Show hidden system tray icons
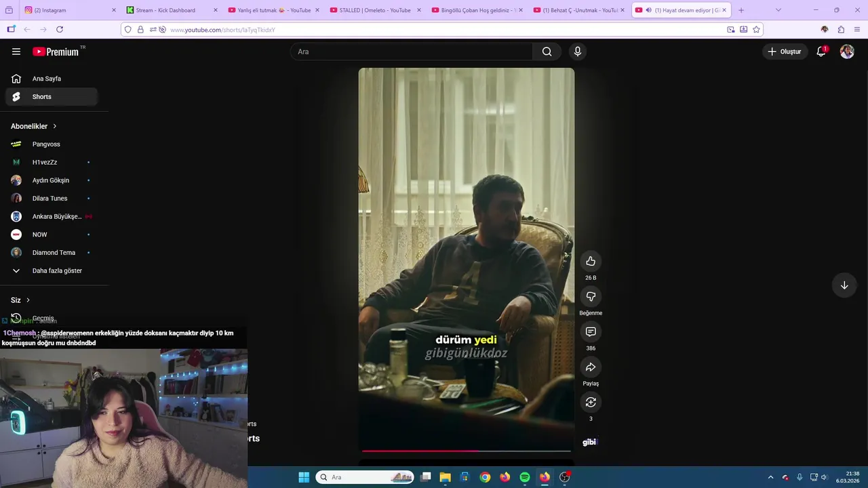This screenshot has height=488, width=868. pos(770,477)
